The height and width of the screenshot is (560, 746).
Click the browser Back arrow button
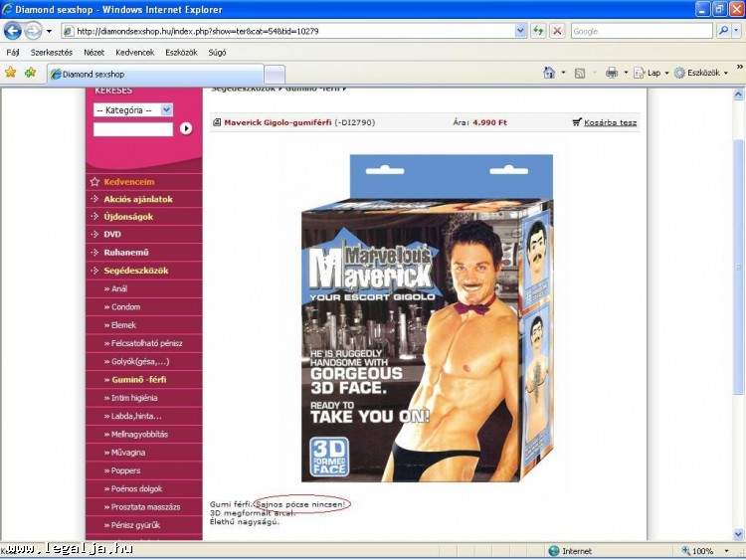tap(13, 31)
